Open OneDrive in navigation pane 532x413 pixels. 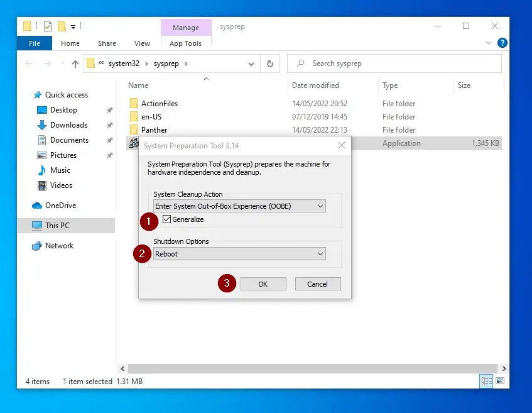click(60, 206)
